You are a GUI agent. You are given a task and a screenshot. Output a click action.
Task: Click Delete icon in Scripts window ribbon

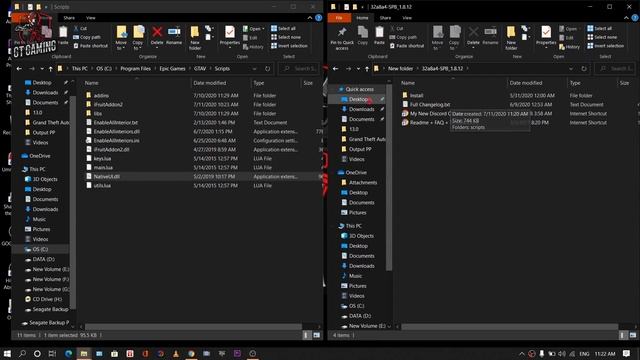(x=157, y=35)
